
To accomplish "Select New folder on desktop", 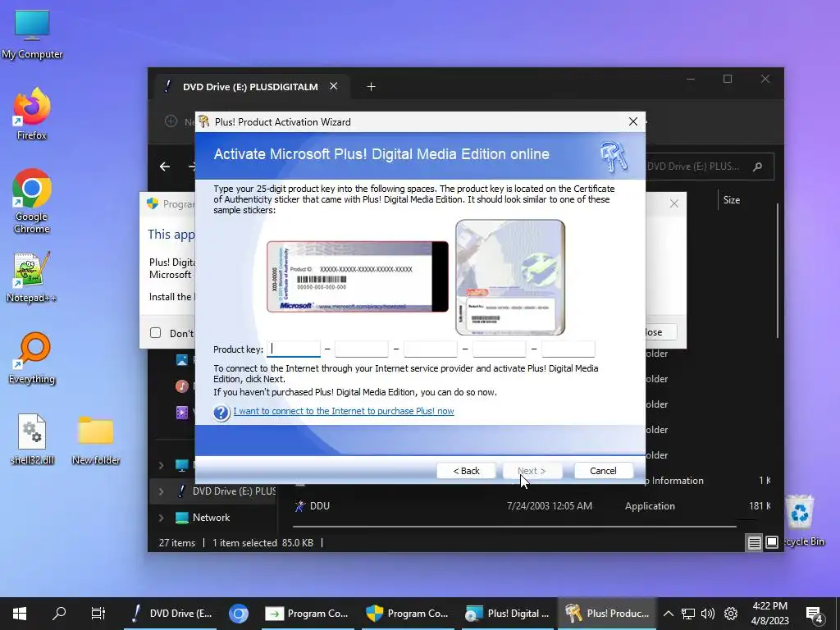I will [96, 440].
